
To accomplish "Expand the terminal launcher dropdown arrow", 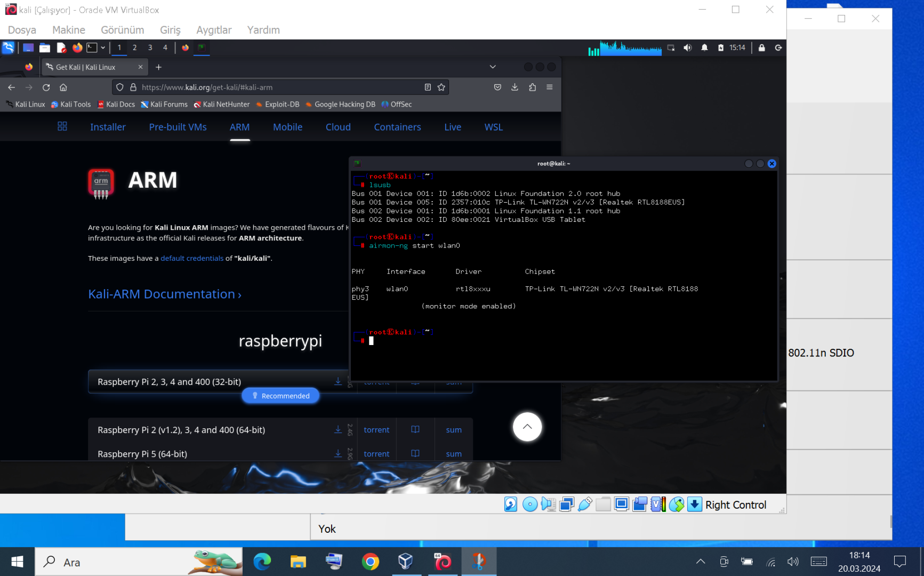I will point(103,47).
